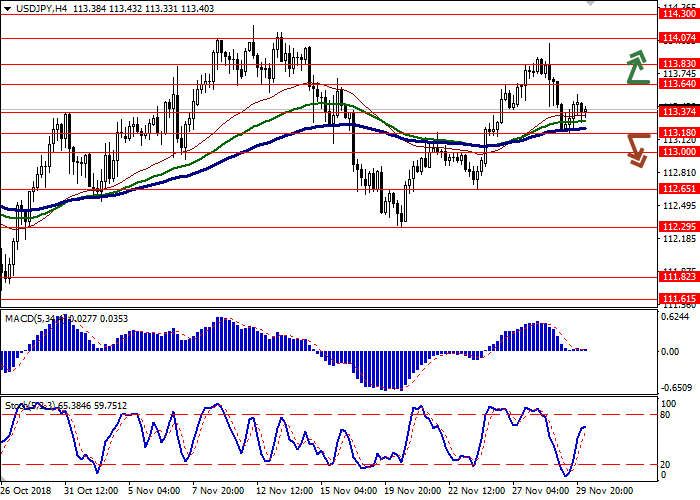This screenshot has width=700, height=500.
Task: Click the 112.651 red price label
Action: [x=679, y=188]
